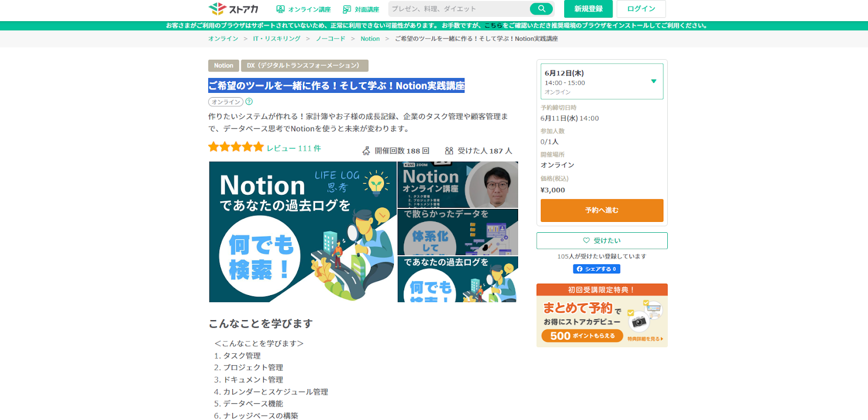The height and width of the screenshot is (420, 868).
Task: Click the help question mark icon next to オンライン
Action: click(249, 101)
